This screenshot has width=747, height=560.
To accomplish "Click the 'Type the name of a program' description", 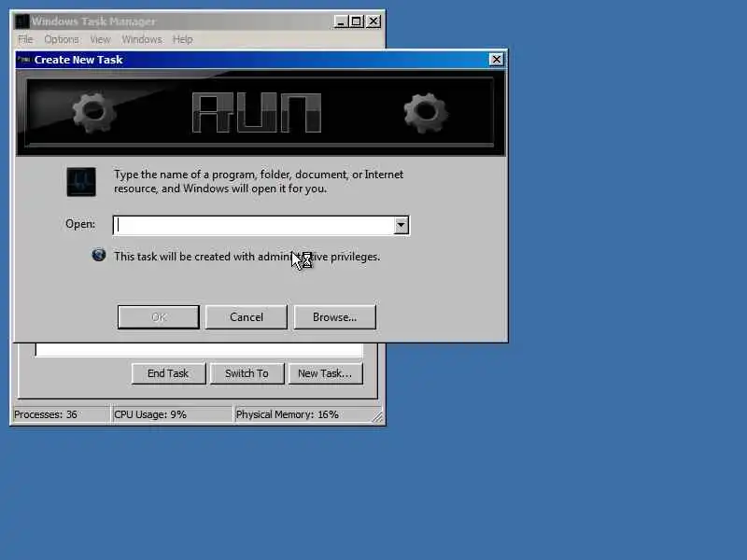I will pos(259,181).
